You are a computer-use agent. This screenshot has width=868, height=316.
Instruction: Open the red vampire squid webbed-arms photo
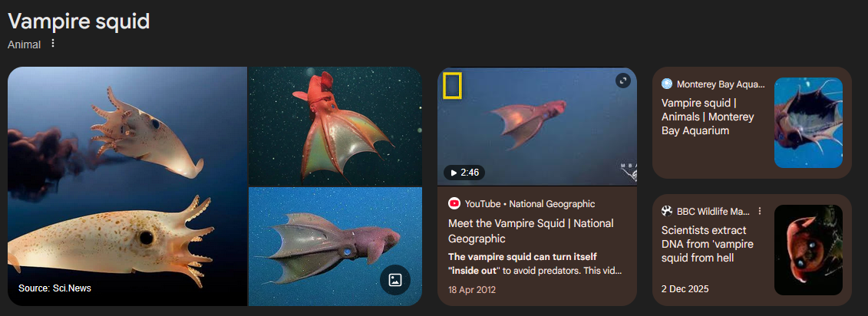point(335,127)
